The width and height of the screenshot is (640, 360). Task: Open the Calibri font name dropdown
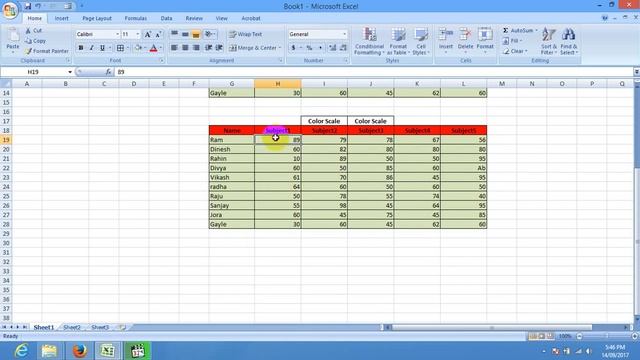click(x=117, y=34)
